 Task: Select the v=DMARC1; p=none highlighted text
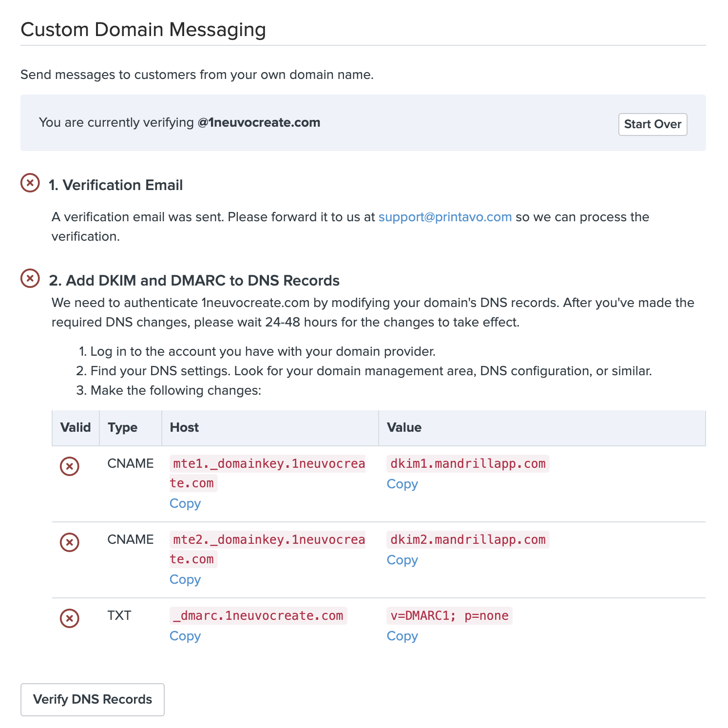(449, 615)
